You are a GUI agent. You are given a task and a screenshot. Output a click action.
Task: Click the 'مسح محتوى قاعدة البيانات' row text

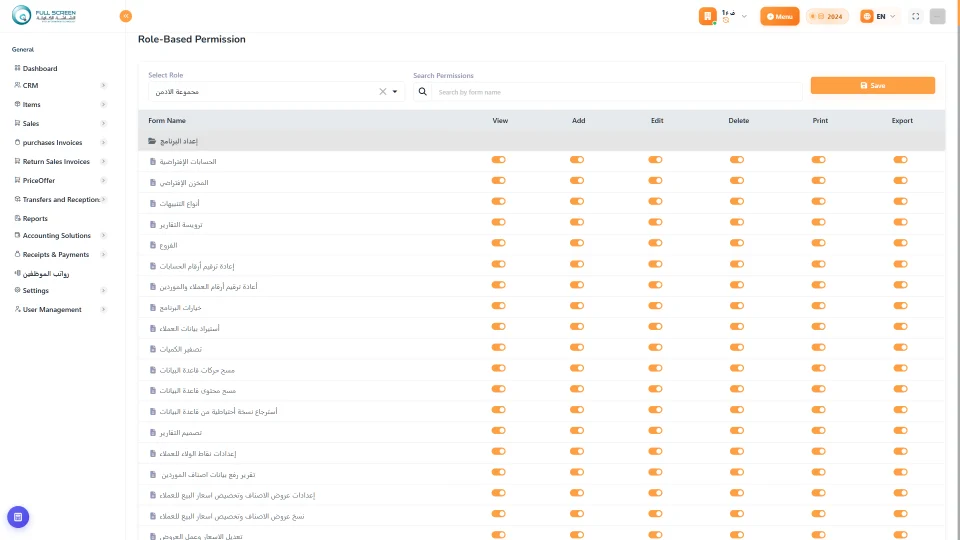tap(198, 391)
